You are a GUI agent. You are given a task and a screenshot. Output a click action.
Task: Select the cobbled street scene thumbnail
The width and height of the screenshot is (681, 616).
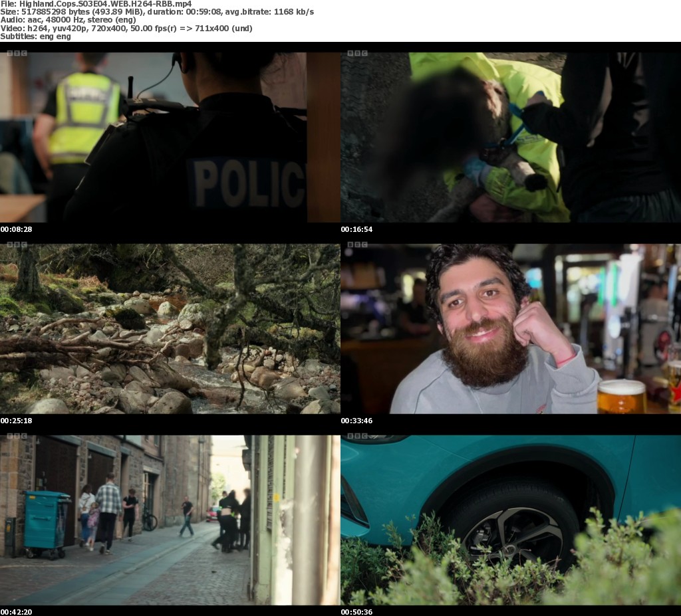click(x=170, y=520)
